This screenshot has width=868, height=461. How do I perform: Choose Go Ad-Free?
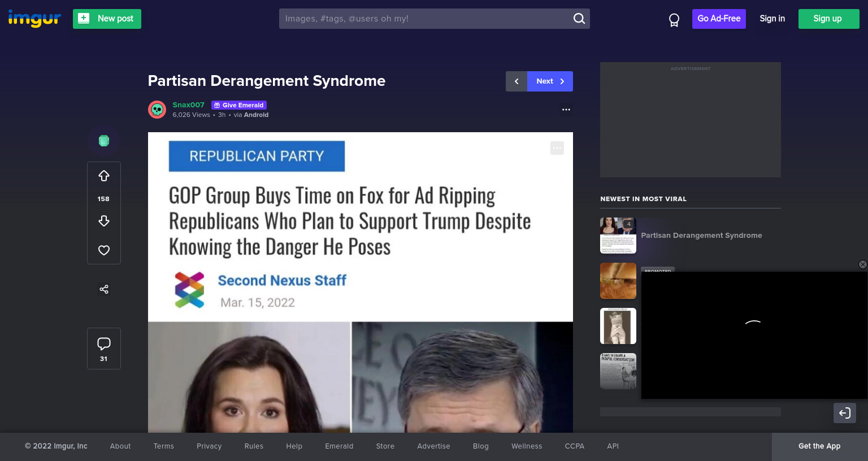pyautogui.click(x=719, y=19)
